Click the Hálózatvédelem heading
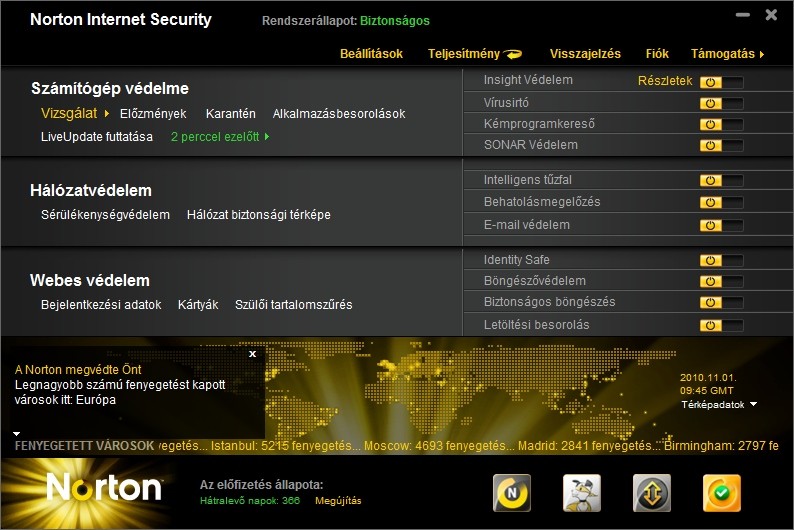 [x=91, y=190]
